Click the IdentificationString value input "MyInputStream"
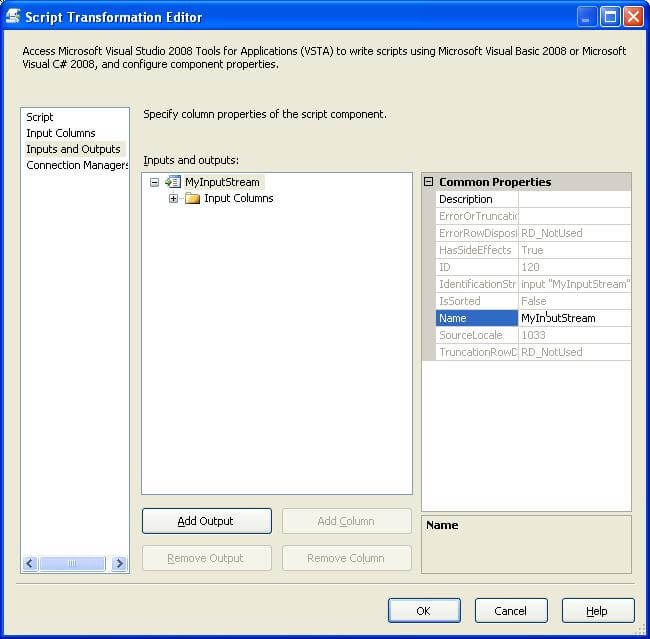Viewport: 650px width, 639px height. [575, 284]
